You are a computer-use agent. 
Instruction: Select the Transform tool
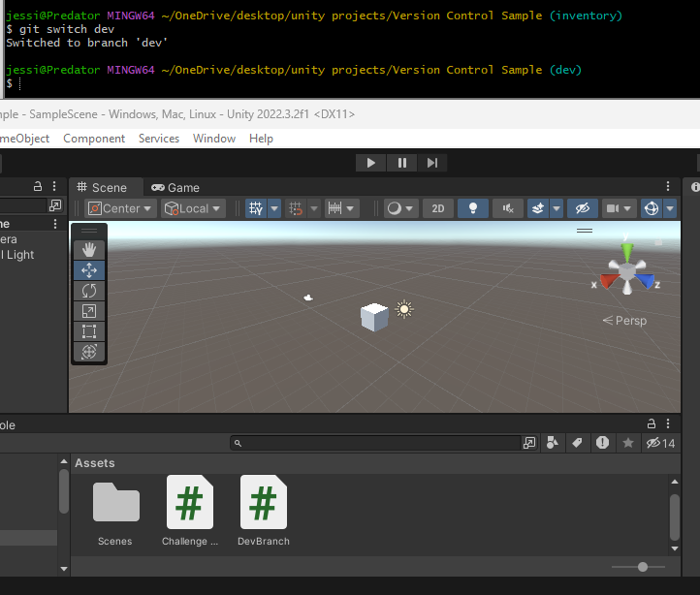pos(89,352)
